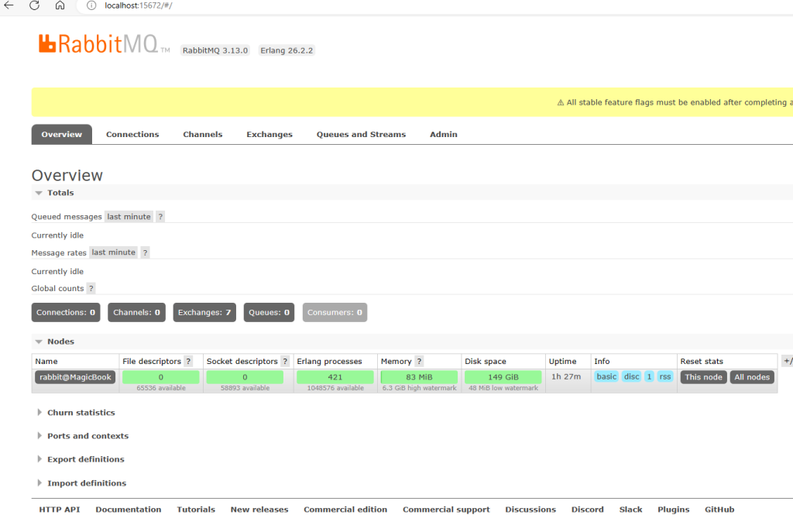Click Socket descriptors usage bar showing 0
793x532 pixels.
click(245, 377)
